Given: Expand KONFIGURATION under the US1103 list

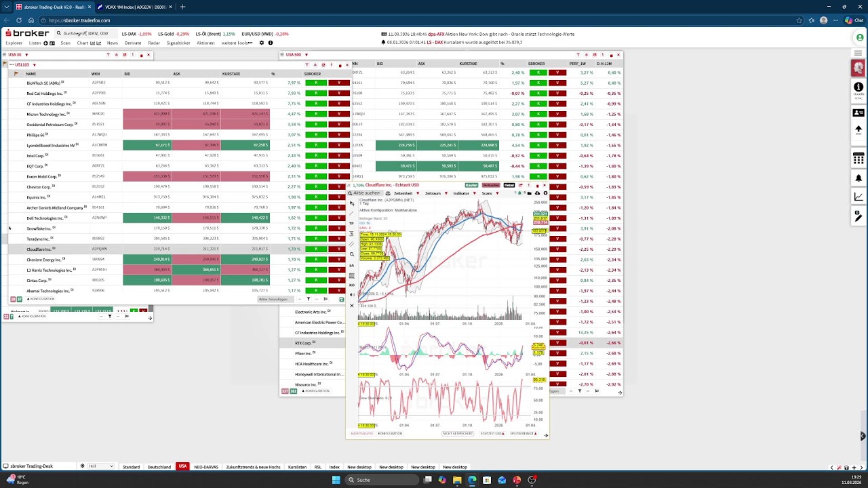Looking at the screenshot, I should point(41,299).
